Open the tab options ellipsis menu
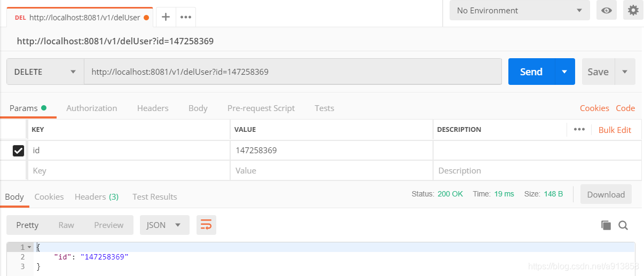This screenshot has width=644, height=276. (186, 17)
